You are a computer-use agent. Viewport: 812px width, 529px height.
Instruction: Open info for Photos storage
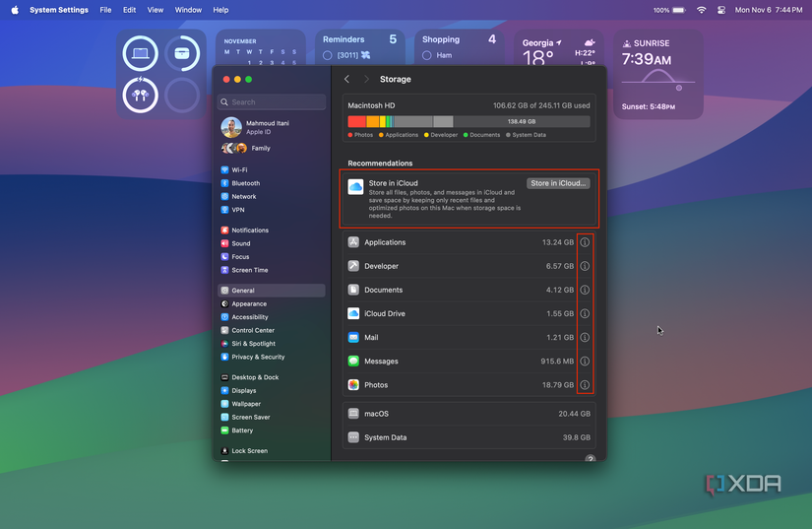(x=585, y=385)
